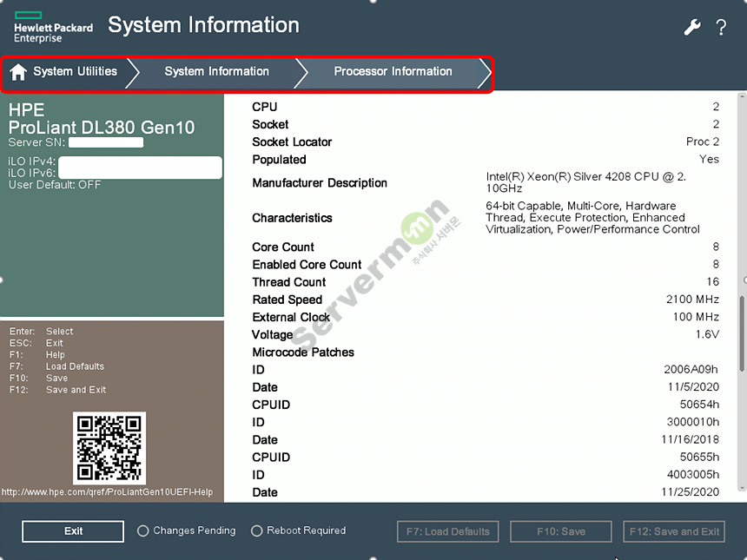Click the Thread Count value 16
The height and width of the screenshot is (560, 747).
713,282
